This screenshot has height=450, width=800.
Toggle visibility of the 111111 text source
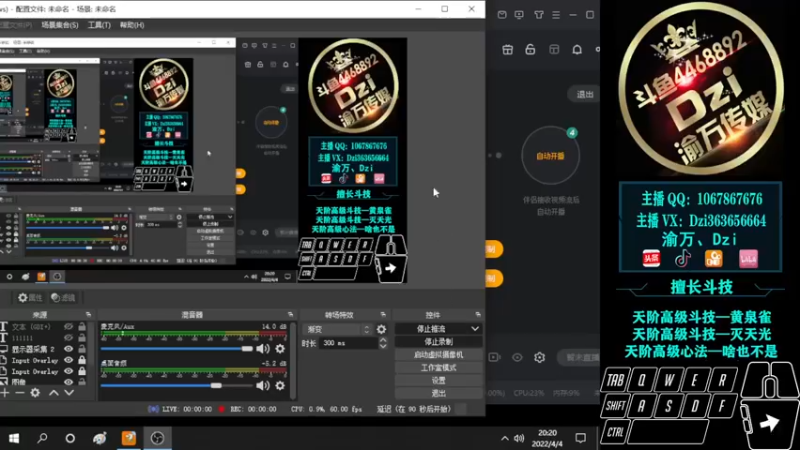point(68,337)
